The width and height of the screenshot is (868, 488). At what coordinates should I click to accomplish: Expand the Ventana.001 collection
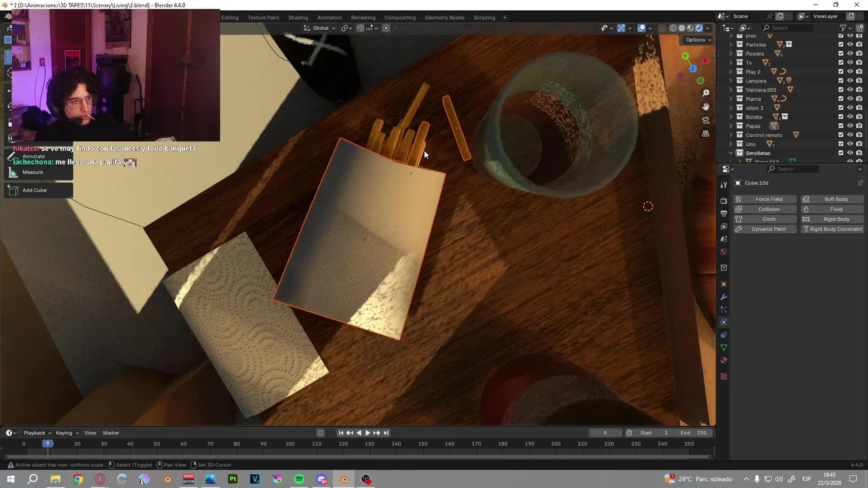731,89
